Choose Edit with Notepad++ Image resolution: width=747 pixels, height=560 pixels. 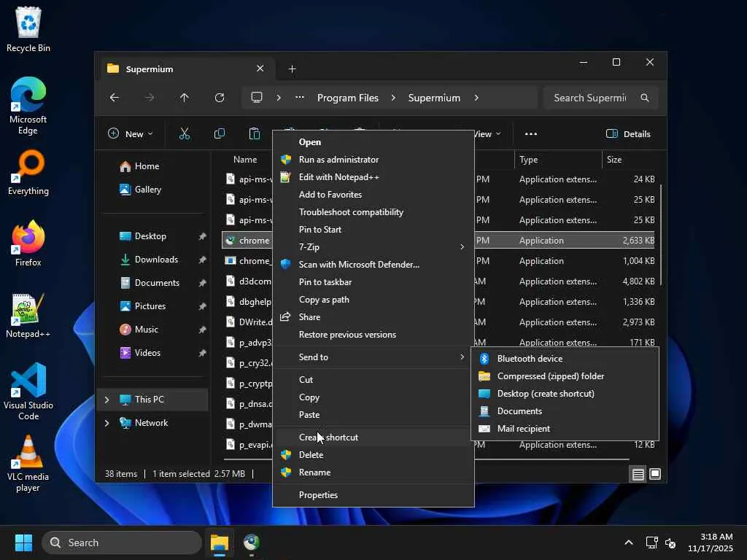pyautogui.click(x=373, y=177)
